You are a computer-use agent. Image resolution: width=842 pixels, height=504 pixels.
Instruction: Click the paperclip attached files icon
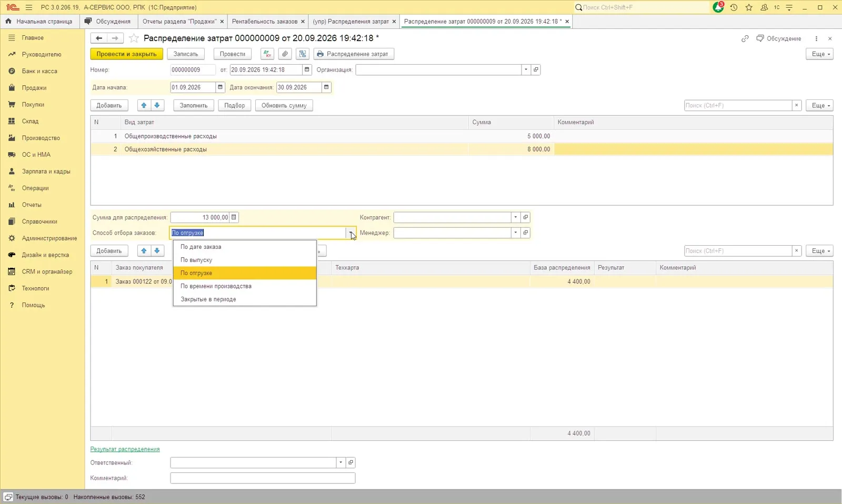click(x=285, y=54)
